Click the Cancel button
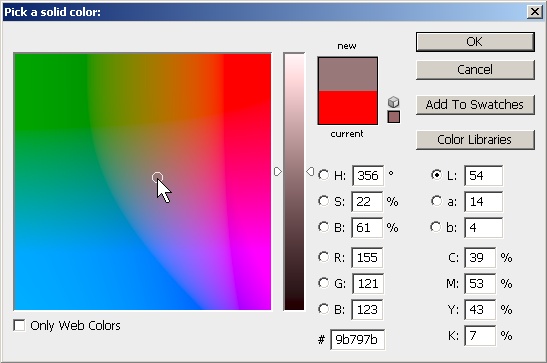Screen dimensions: 547x363 [x=475, y=70]
